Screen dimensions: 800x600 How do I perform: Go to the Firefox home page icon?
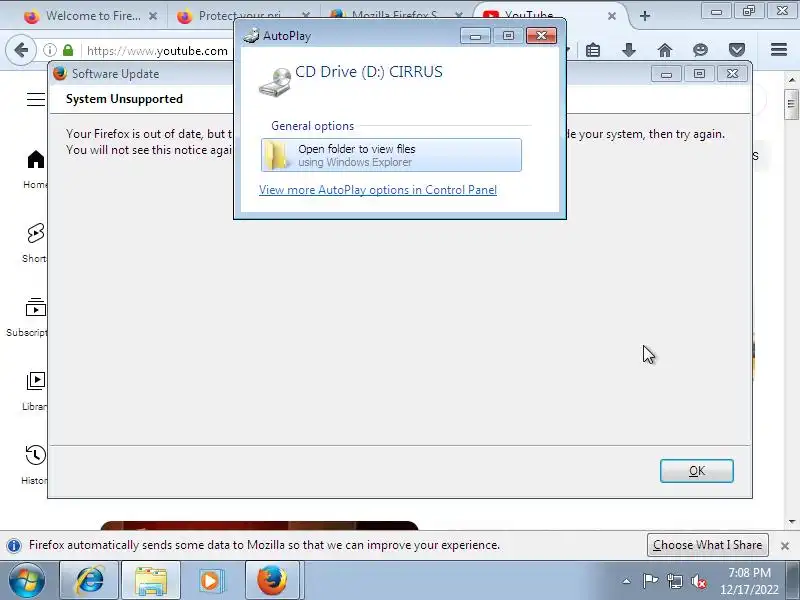tap(664, 50)
